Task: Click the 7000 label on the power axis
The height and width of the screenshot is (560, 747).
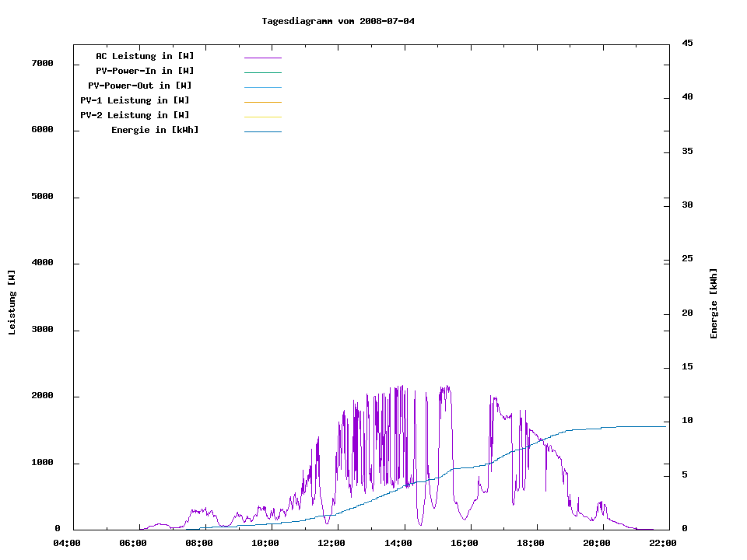Action: pos(42,64)
